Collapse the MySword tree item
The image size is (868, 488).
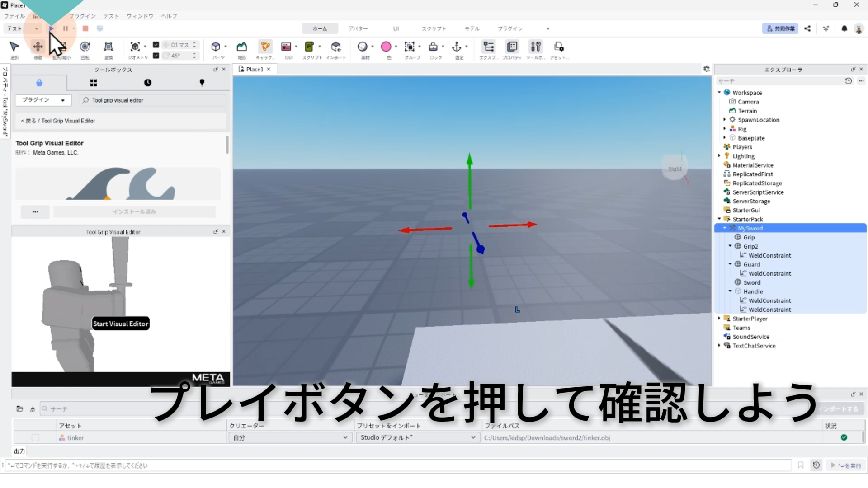(725, 228)
